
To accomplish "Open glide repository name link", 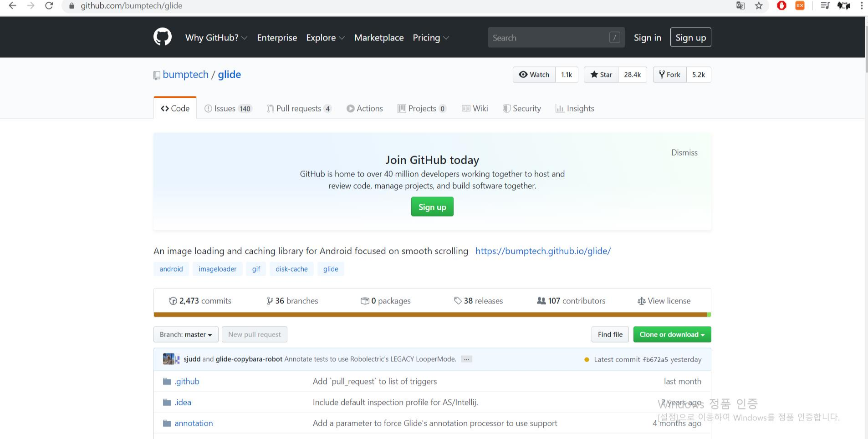I will tap(229, 75).
